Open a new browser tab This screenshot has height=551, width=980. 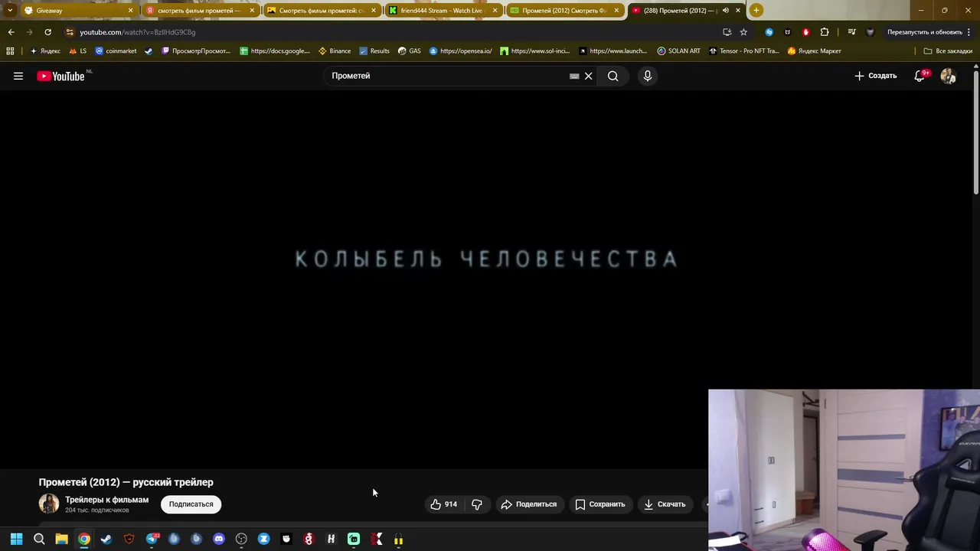coord(756,11)
